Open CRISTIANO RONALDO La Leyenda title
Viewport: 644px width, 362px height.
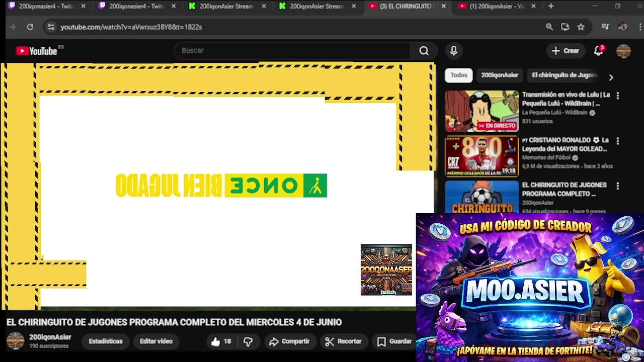566,144
